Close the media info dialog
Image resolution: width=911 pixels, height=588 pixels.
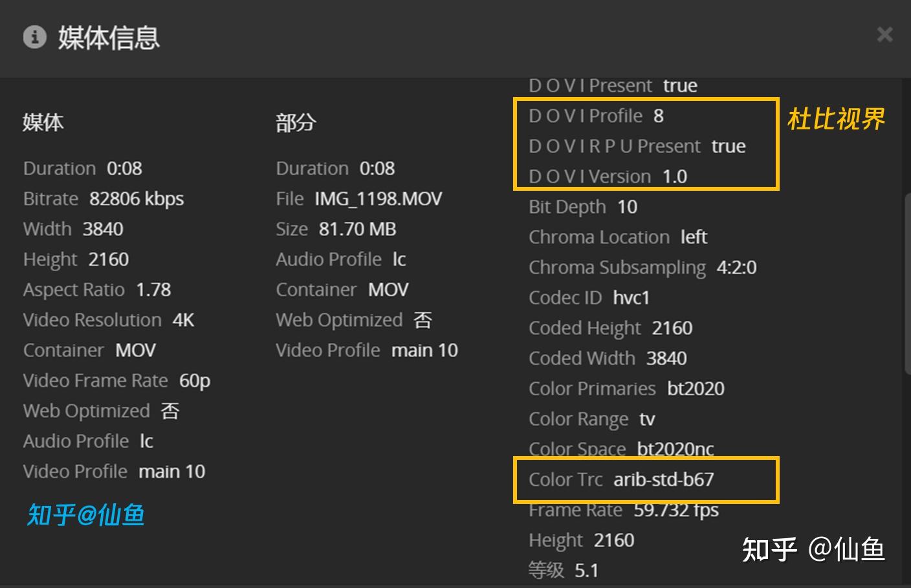884,35
